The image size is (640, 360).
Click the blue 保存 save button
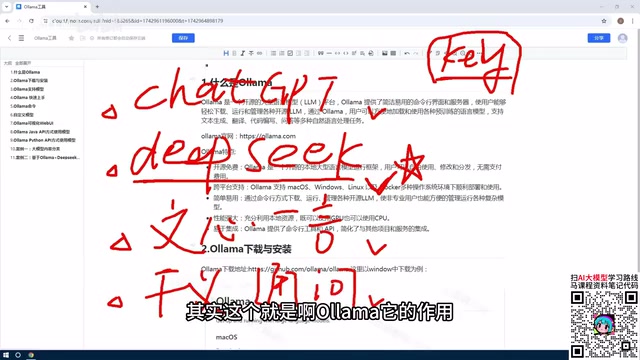pyautogui.click(x=183, y=38)
